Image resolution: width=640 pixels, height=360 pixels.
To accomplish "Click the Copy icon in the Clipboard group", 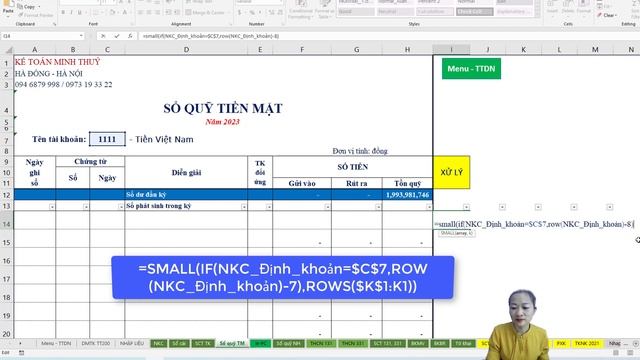I will (21, 7).
